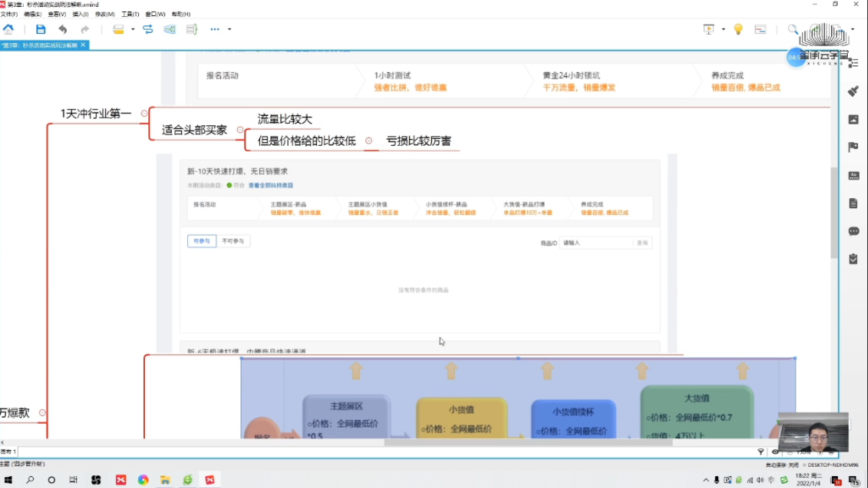
Task: Start presentation mode
Action: point(708,29)
